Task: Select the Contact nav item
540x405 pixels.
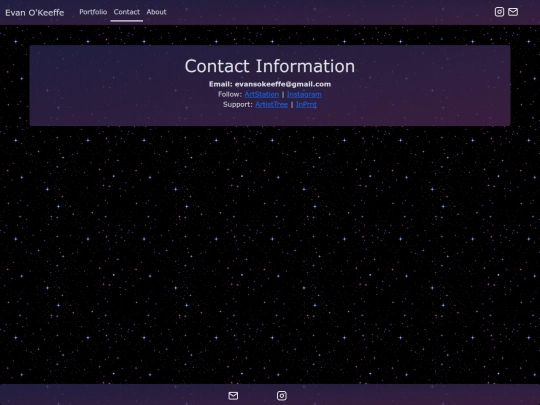Action: click(x=127, y=12)
